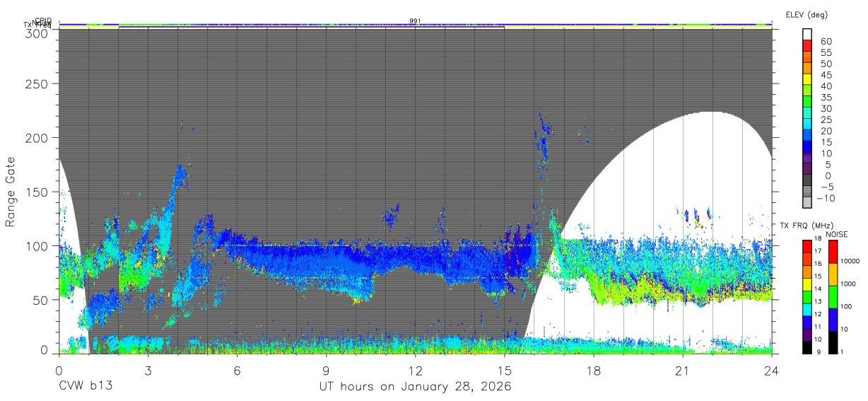Click the '14' label on TX FRQ colorbar
Image resolution: width=868 pixels, height=401 pixels.
click(x=818, y=289)
